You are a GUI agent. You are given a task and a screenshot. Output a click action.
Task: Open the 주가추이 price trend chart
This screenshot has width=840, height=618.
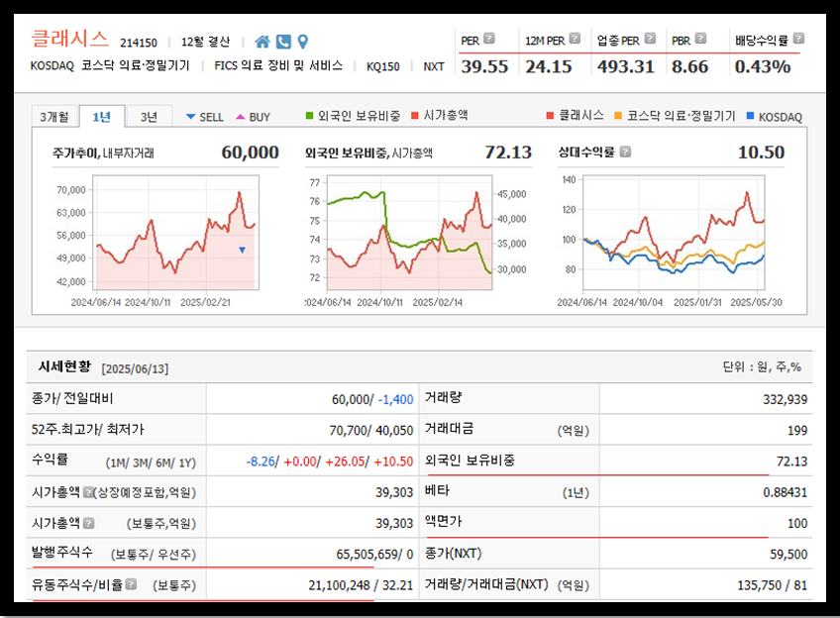(175, 233)
